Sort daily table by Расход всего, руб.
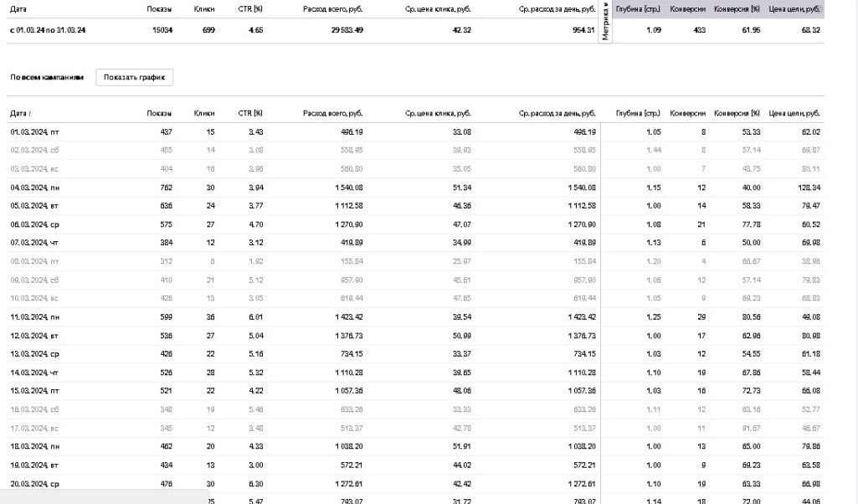858x504 pixels. tap(332, 113)
